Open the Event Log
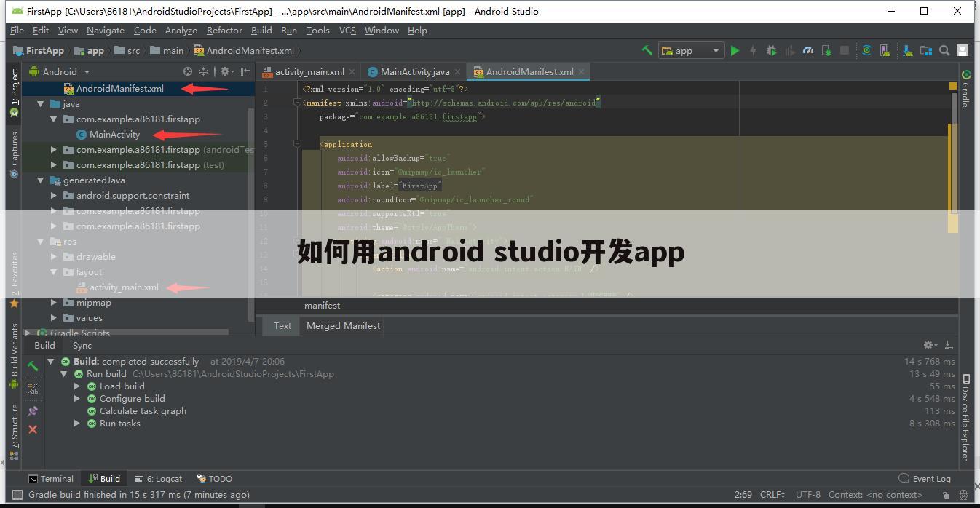This screenshot has height=508, width=980. (x=925, y=479)
